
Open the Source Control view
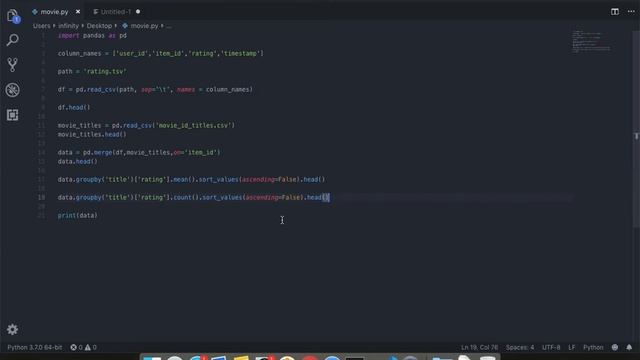13,65
